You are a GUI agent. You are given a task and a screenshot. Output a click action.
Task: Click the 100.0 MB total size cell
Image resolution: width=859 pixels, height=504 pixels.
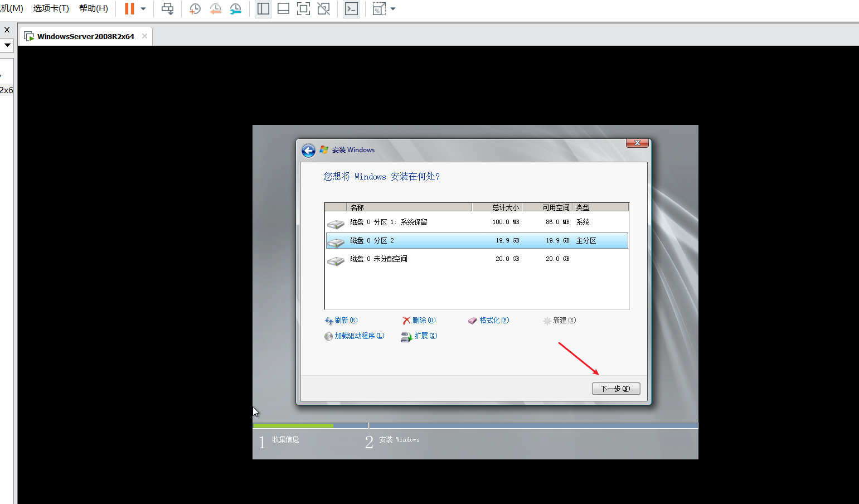point(506,222)
